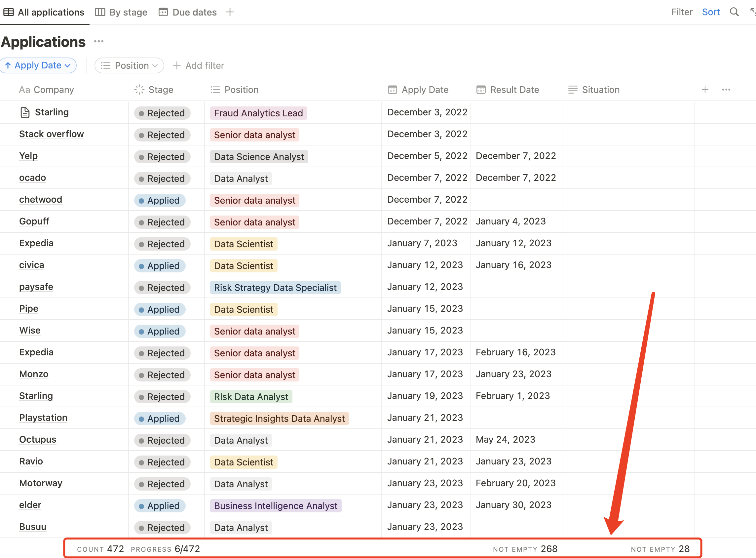Open Octupus company entry
Viewport: 756px width, 558px height.
[x=37, y=439]
